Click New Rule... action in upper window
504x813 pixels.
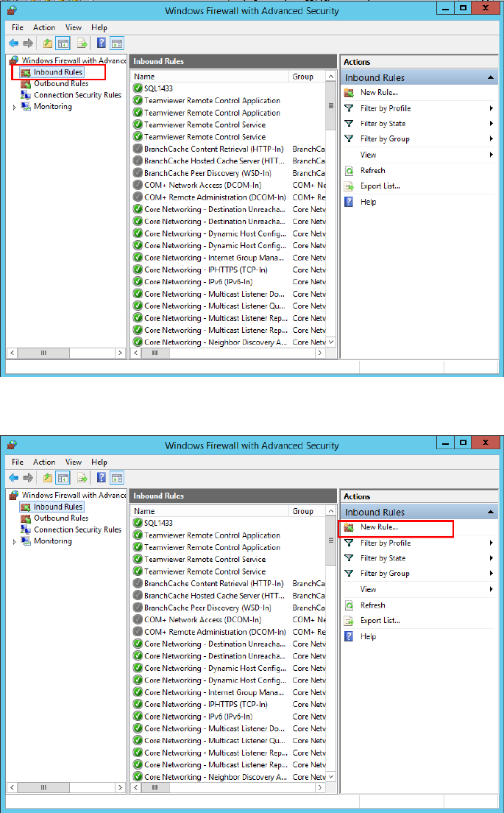[379, 92]
